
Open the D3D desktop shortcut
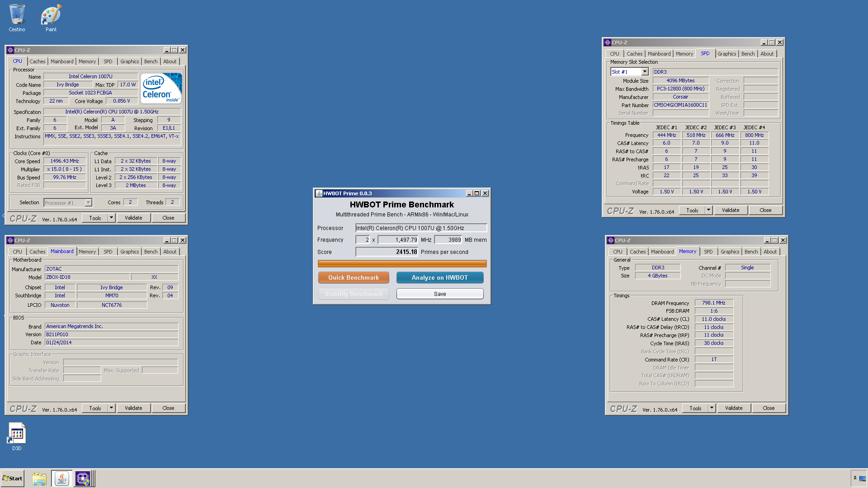[x=17, y=436]
